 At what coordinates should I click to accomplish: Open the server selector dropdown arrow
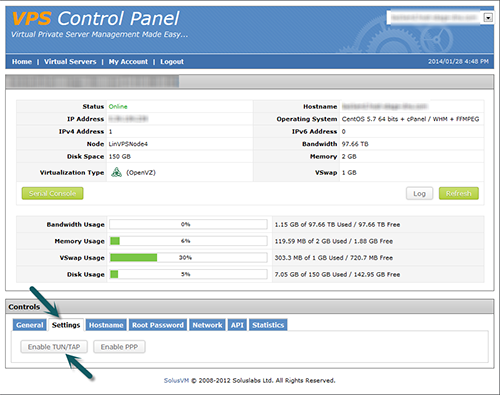click(488, 18)
